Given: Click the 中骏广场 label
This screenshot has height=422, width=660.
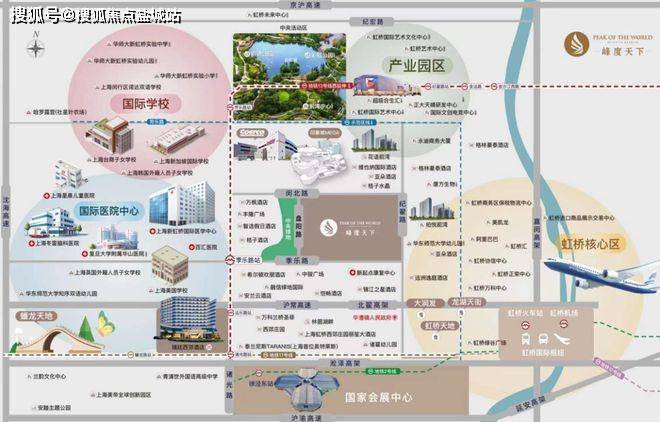Looking at the screenshot, I should (313, 274).
